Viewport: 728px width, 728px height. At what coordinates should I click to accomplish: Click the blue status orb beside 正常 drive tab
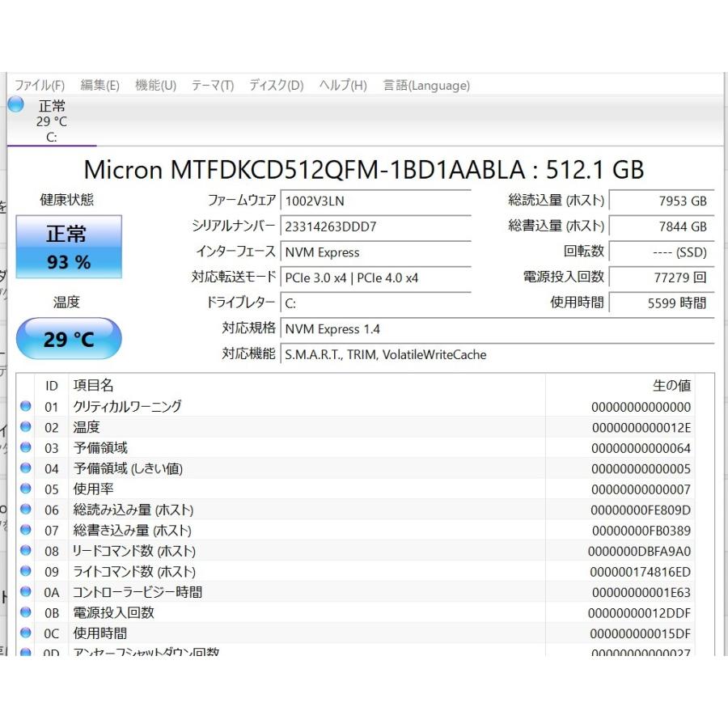pyautogui.click(x=16, y=104)
